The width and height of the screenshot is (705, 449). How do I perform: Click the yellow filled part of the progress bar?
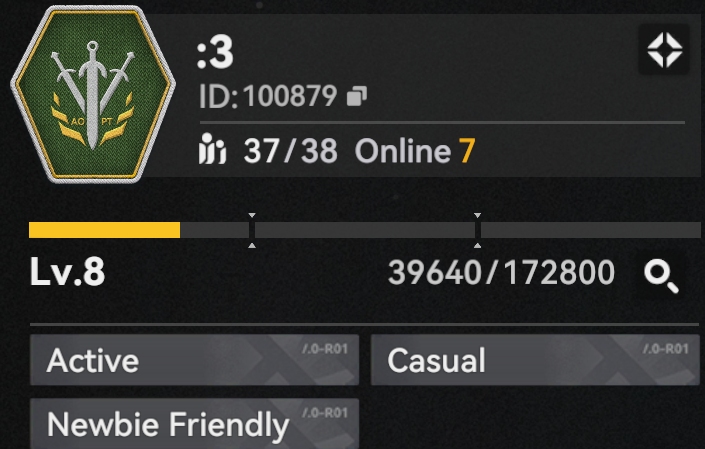click(104, 230)
